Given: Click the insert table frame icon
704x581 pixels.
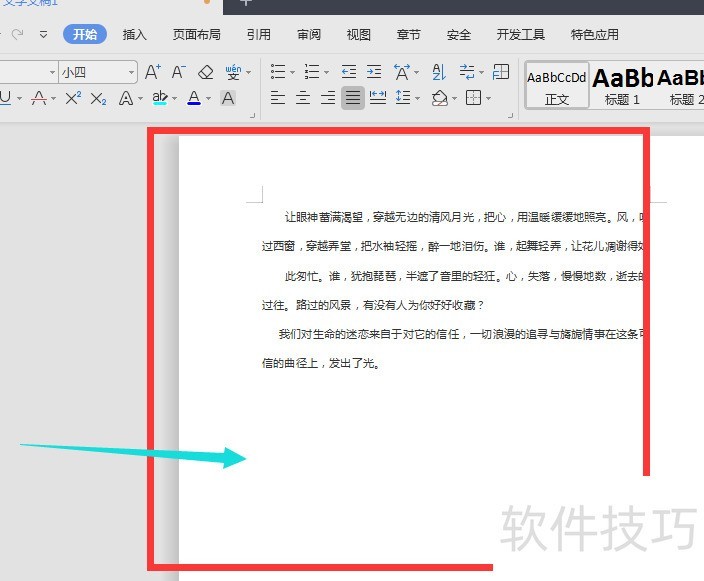Looking at the screenshot, I should [x=501, y=71].
